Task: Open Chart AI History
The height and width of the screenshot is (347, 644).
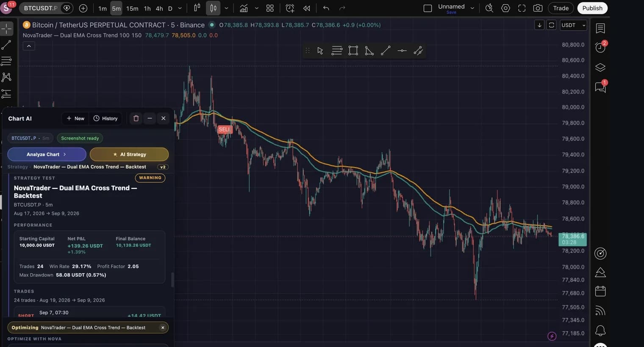Action: click(105, 118)
